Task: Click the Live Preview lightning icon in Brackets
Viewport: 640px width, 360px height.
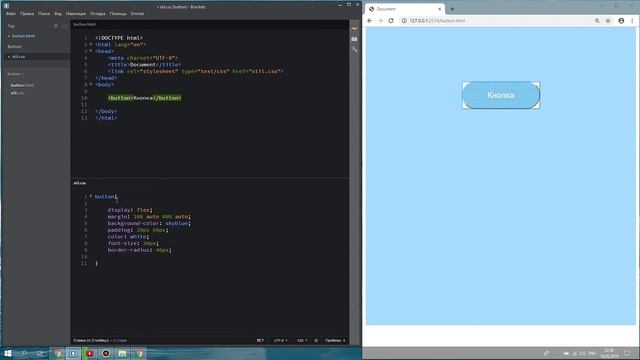Action: coord(354,29)
